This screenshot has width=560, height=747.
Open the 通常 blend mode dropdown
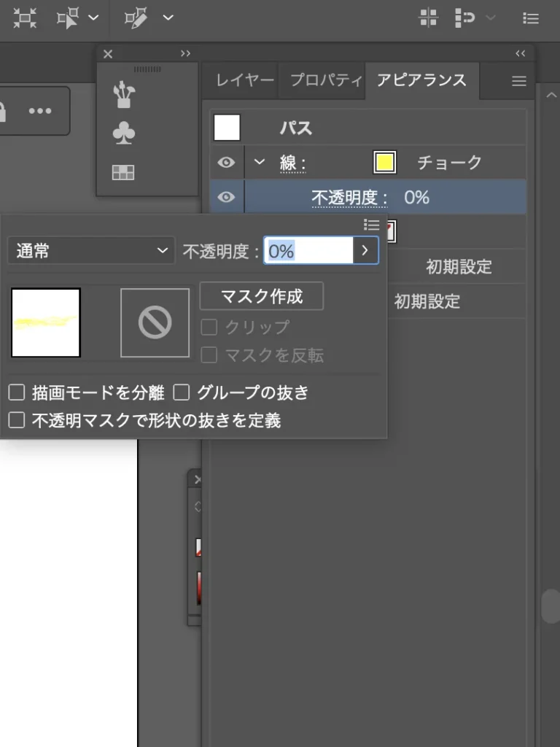[91, 252]
